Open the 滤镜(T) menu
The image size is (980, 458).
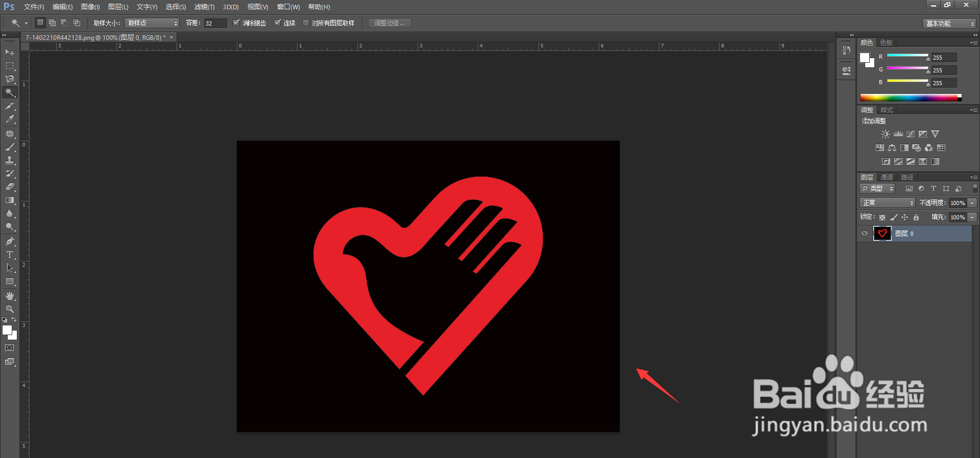coord(204,7)
